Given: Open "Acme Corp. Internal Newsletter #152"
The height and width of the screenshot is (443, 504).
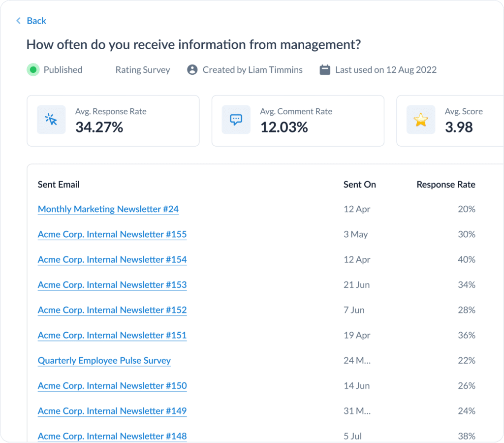Looking at the screenshot, I should click(x=112, y=310).
